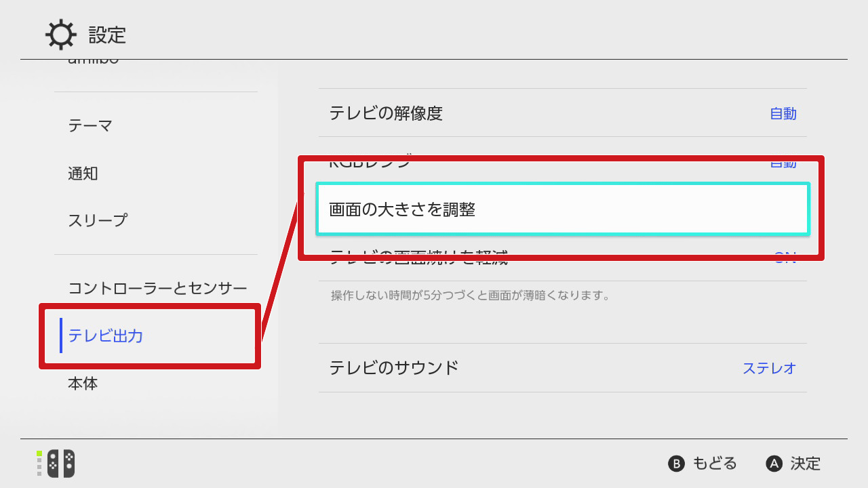868x488 pixels.
Task: Go to スリープ settings
Action: [98, 221]
